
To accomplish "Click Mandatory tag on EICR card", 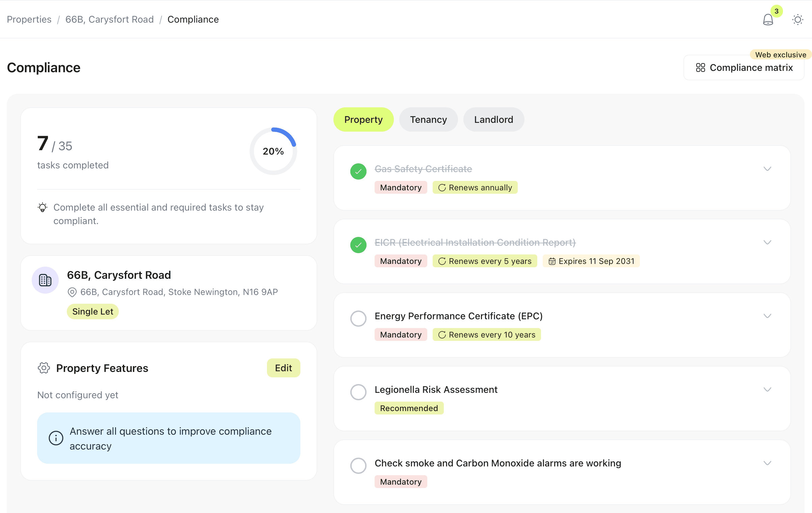I will point(401,261).
